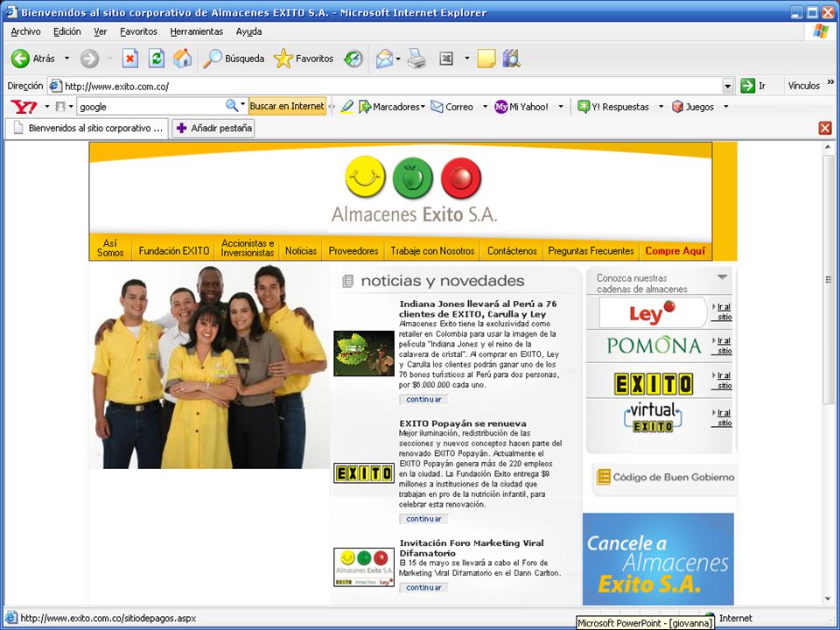This screenshot has width=840, height=630.
Task: Open Correo mail in Yahoo toolbar
Action: tap(452, 107)
